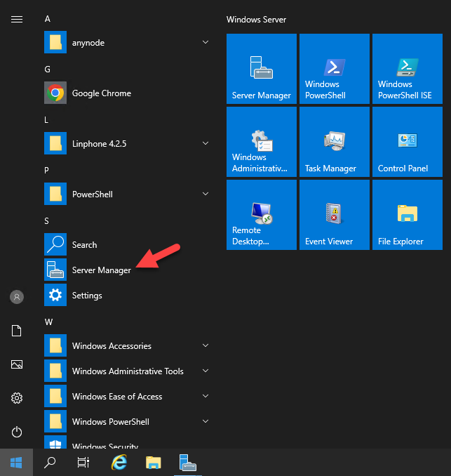The image size is (451, 476).
Task: Open File Explorer from the taskbar
Action: [154, 463]
